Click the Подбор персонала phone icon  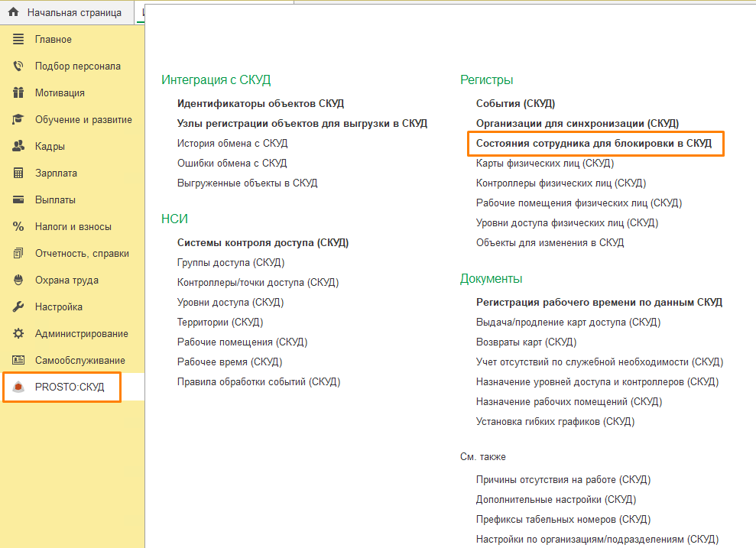point(18,66)
